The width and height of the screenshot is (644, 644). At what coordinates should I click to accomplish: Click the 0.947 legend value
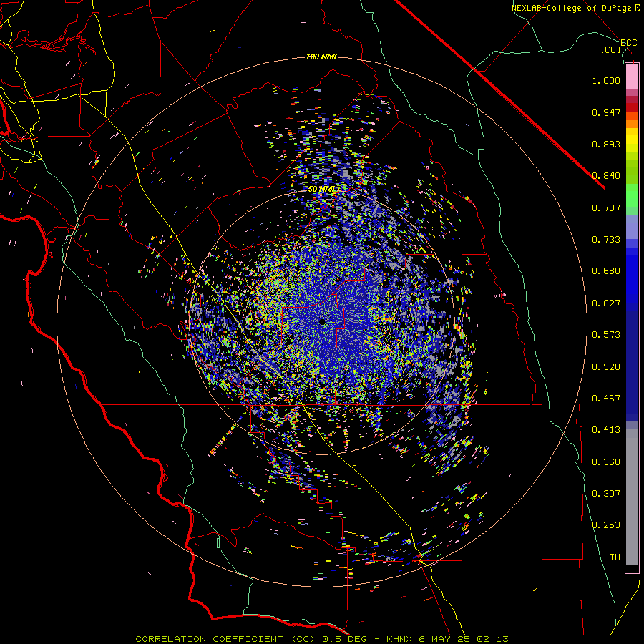(606, 112)
